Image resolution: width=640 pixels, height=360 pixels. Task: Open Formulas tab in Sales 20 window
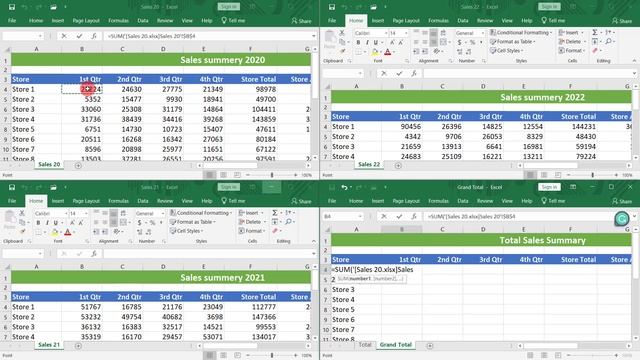tap(118, 20)
